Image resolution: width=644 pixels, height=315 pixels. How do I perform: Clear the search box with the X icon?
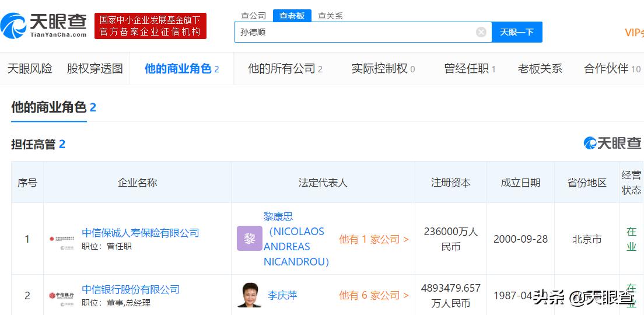click(x=481, y=32)
